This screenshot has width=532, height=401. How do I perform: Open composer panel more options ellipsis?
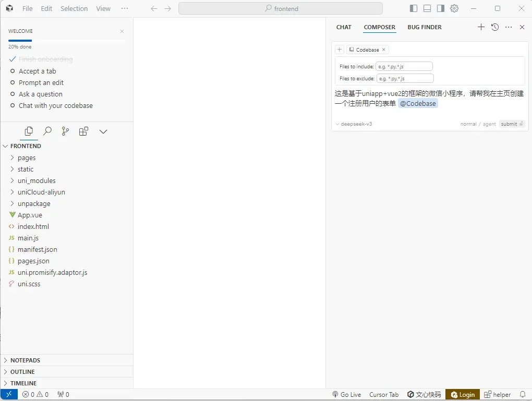pyautogui.click(x=509, y=27)
